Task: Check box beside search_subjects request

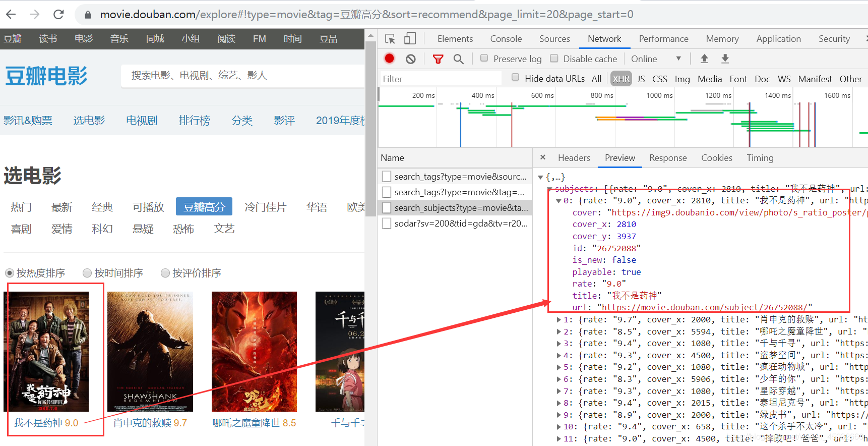Action: click(x=387, y=207)
